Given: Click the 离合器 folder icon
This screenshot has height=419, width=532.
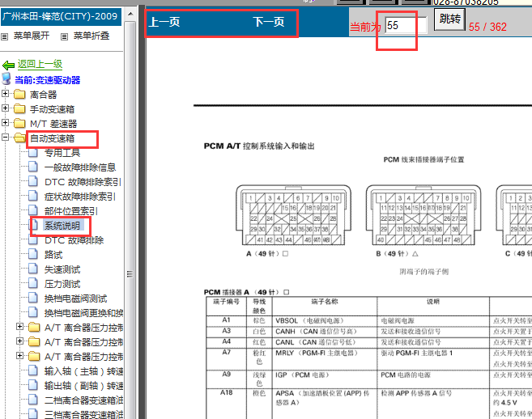Looking at the screenshot, I should (x=19, y=95).
